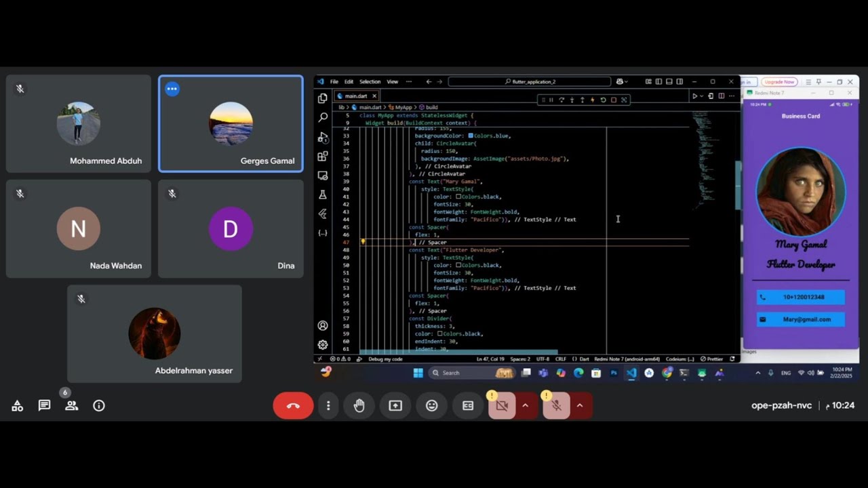Open the Edit menu in VS Code

349,81
